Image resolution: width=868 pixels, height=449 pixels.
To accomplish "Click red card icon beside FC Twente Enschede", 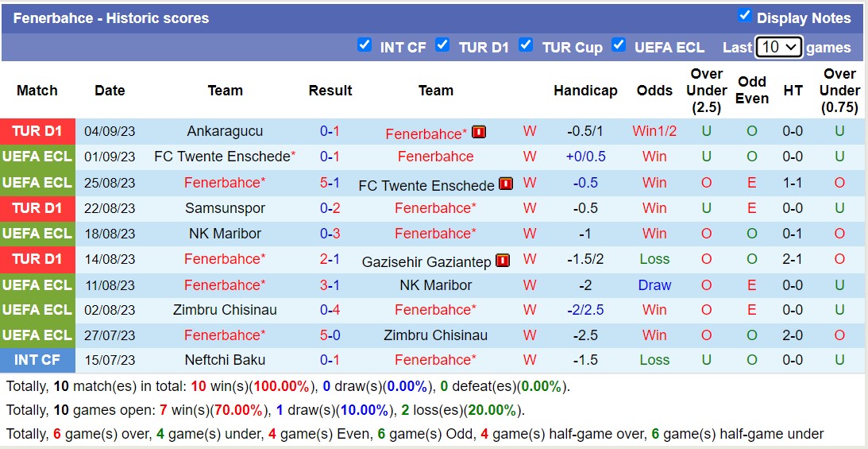I will click(506, 184).
